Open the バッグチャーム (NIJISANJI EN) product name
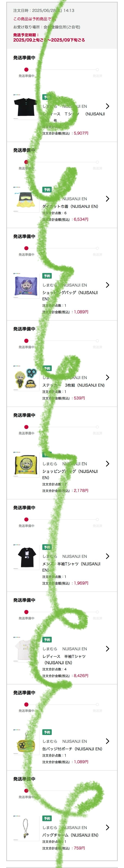Screen dimensions: 124x868 tap(70, 835)
